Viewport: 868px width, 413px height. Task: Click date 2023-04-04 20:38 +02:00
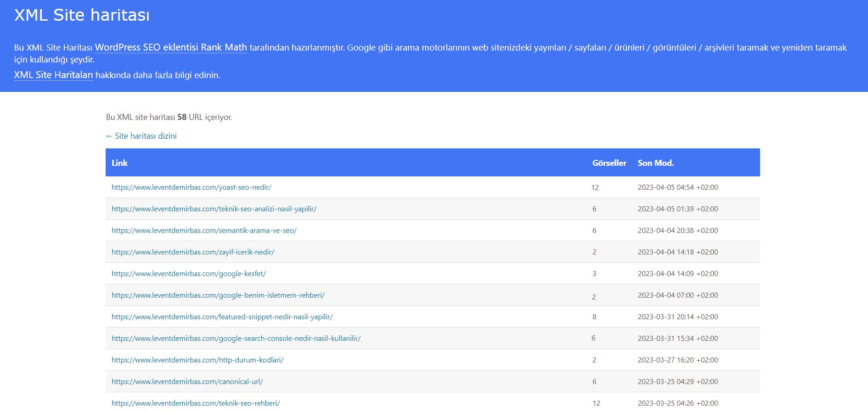coord(678,231)
